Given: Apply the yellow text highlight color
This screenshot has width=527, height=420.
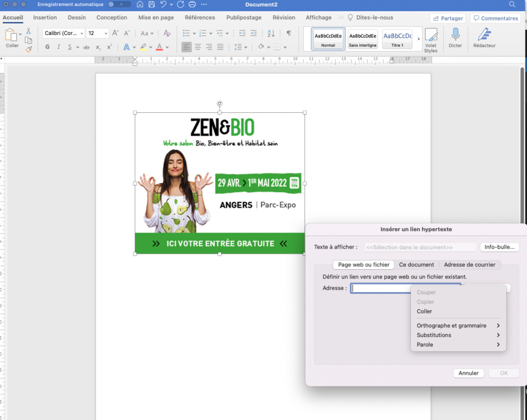Looking at the screenshot, I should (143, 47).
